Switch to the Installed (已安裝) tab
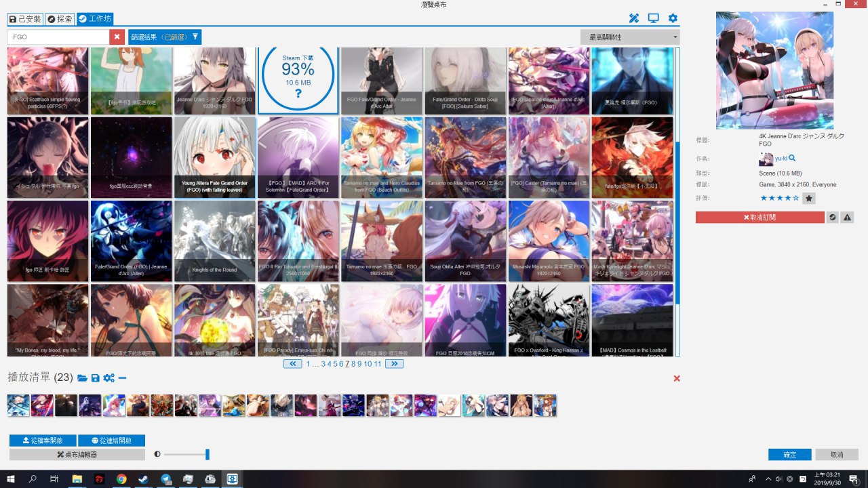 (x=25, y=19)
